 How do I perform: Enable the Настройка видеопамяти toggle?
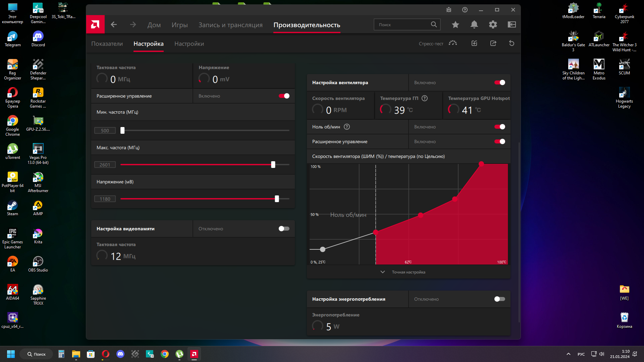(284, 229)
